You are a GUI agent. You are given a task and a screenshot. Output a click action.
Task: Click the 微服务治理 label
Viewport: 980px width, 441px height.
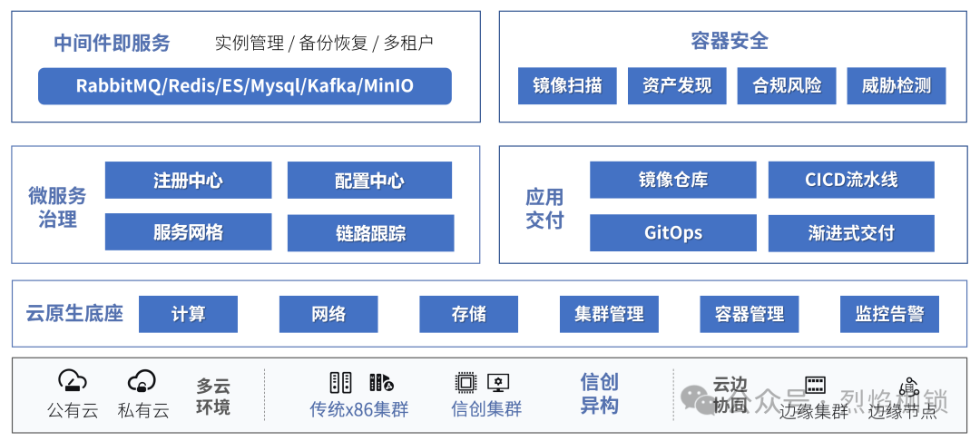point(57,208)
